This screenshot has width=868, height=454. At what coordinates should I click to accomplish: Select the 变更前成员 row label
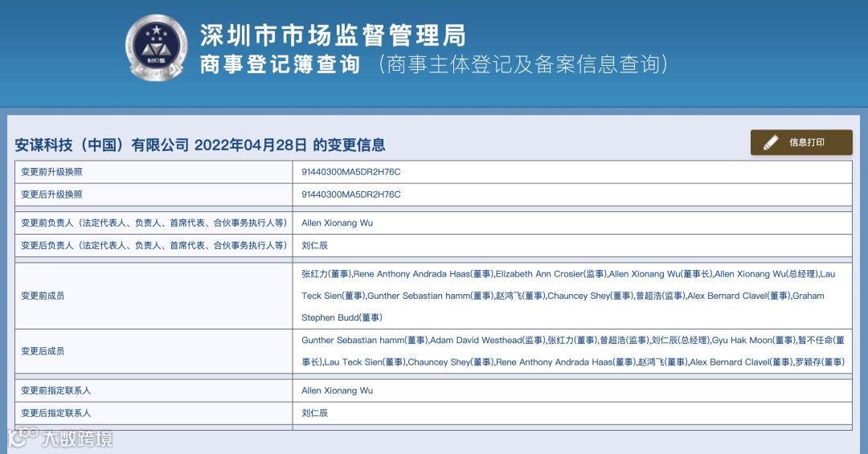pos(43,297)
